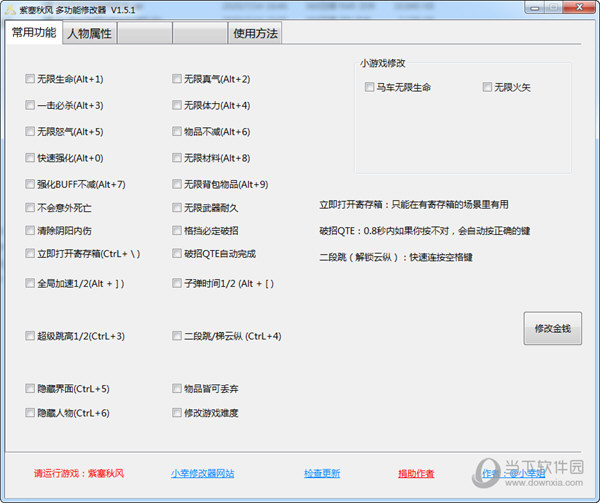Click 二段跳（解锁云纵） hint text

point(396,257)
